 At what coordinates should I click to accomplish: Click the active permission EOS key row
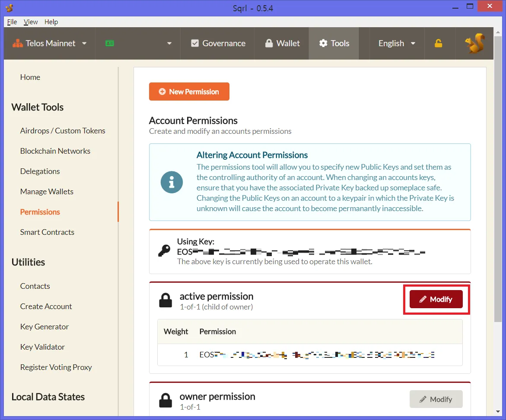click(310, 355)
